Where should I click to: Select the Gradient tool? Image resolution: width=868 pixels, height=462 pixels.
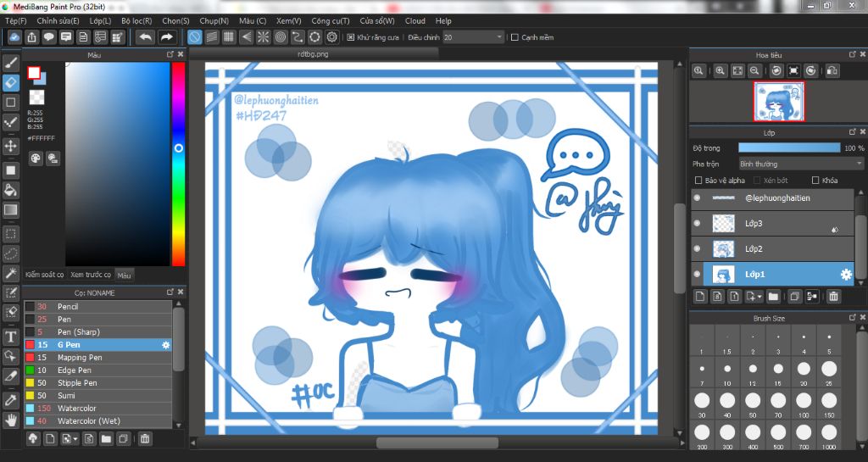[x=10, y=210]
